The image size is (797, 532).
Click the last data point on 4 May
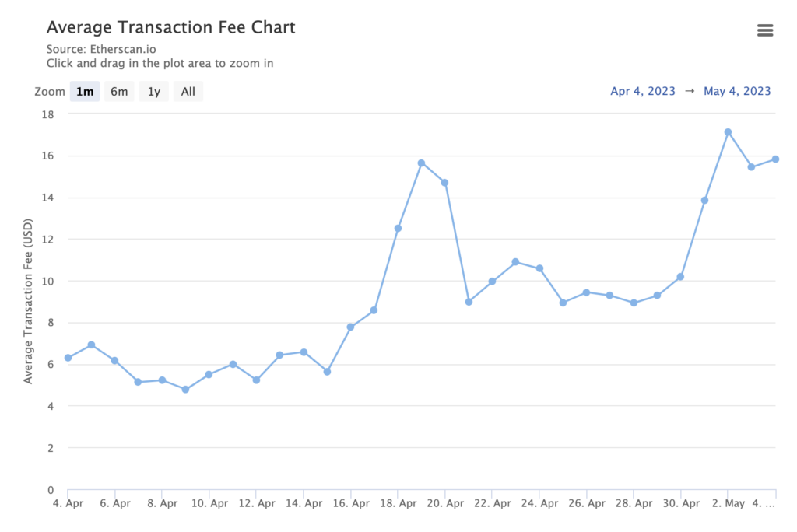click(x=775, y=159)
